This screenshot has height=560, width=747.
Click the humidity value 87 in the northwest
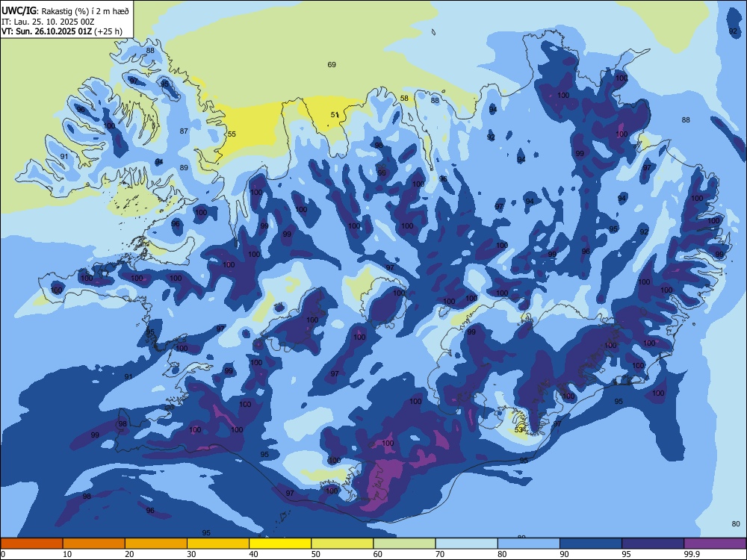pyautogui.click(x=184, y=131)
